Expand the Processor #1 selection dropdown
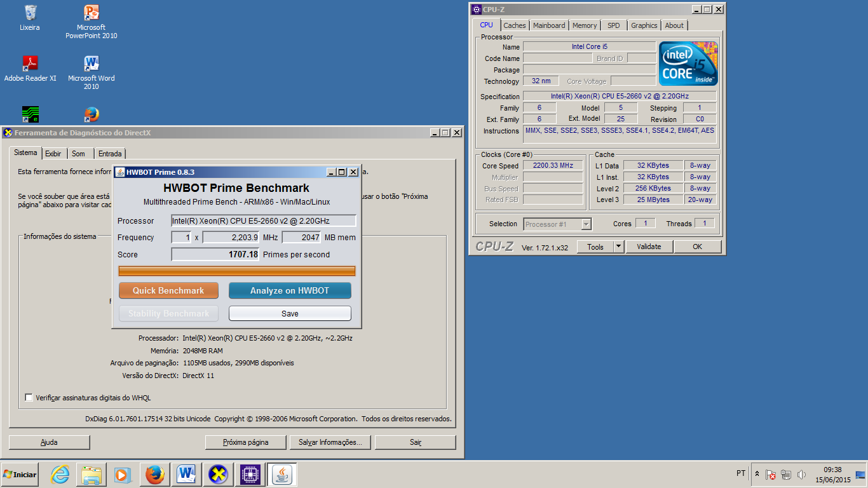This screenshot has width=868, height=488. click(x=586, y=224)
